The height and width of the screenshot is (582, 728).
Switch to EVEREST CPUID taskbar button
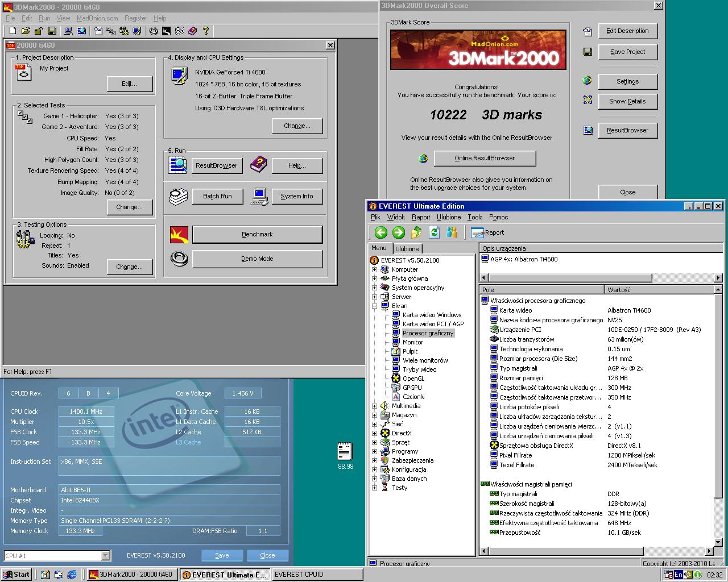point(317,575)
